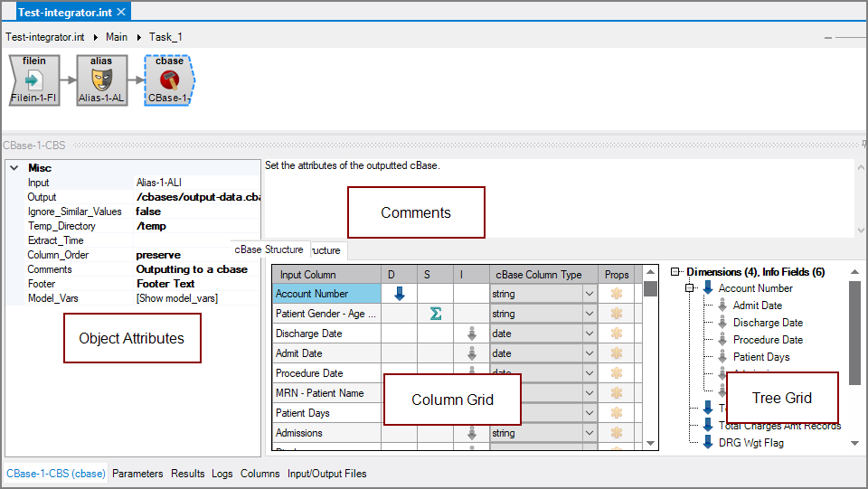The image size is (868, 489).
Task: Open column type dropdown for Account Number
Action: (x=589, y=294)
